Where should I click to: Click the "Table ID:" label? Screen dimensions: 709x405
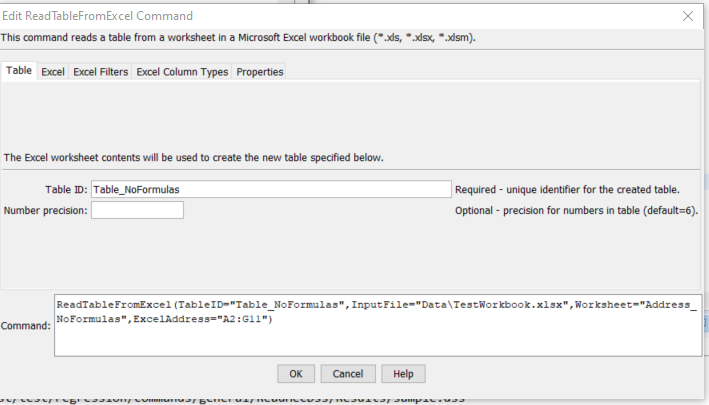point(66,190)
